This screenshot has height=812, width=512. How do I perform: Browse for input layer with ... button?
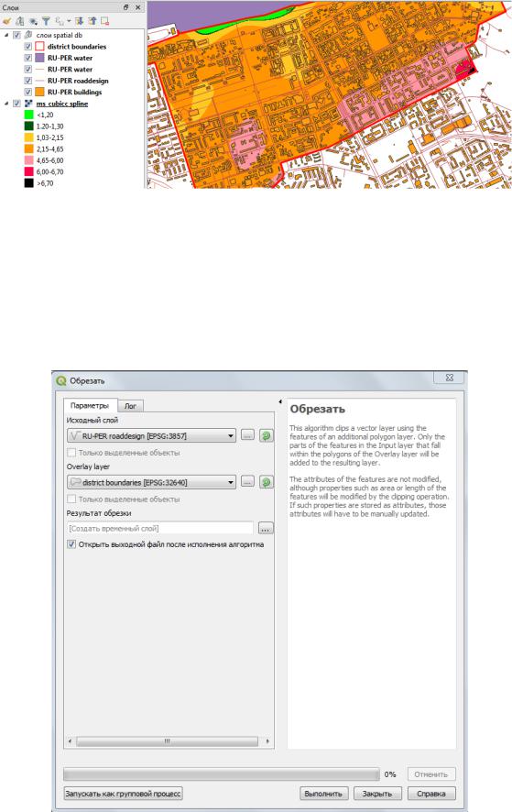coord(247,435)
